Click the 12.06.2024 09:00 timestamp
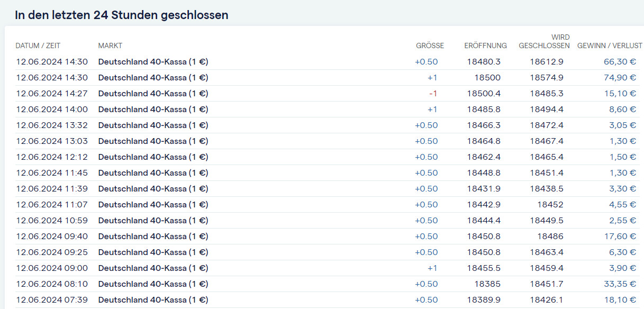 click(x=52, y=268)
